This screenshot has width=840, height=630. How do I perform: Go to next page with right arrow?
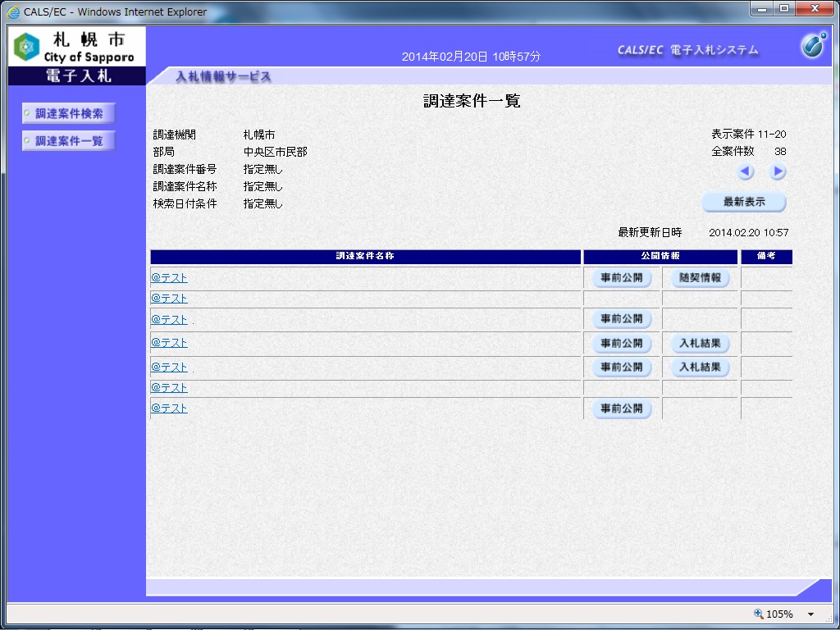click(x=777, y=172)
